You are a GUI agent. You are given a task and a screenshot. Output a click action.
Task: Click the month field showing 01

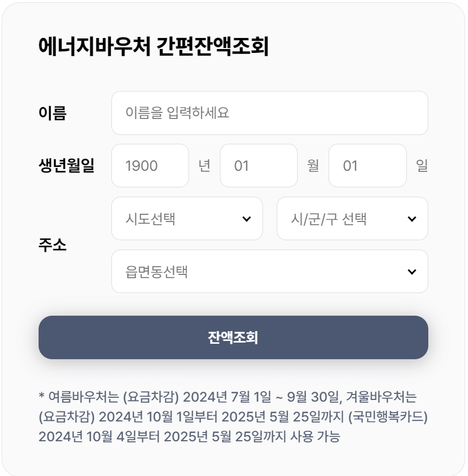pos(259,165)
